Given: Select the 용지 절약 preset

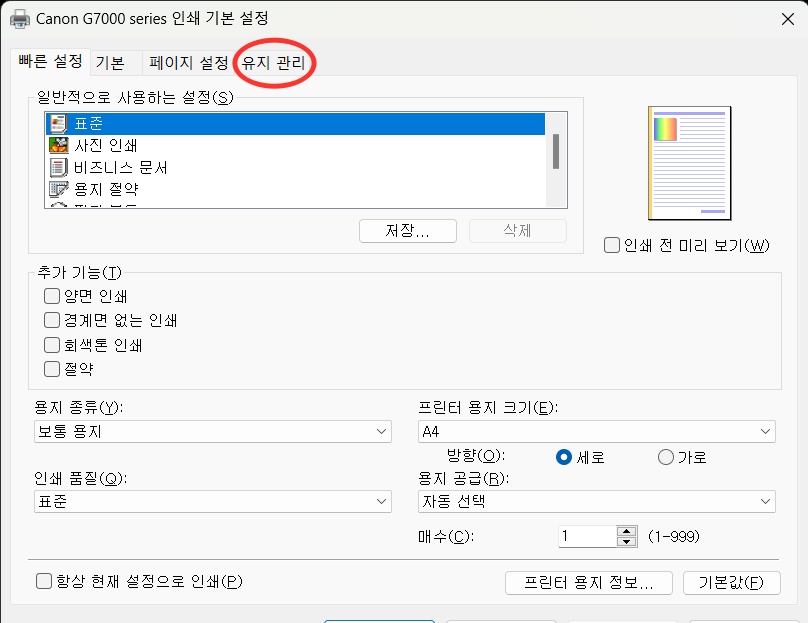Looking at the screenshot, I should point(296,189).
